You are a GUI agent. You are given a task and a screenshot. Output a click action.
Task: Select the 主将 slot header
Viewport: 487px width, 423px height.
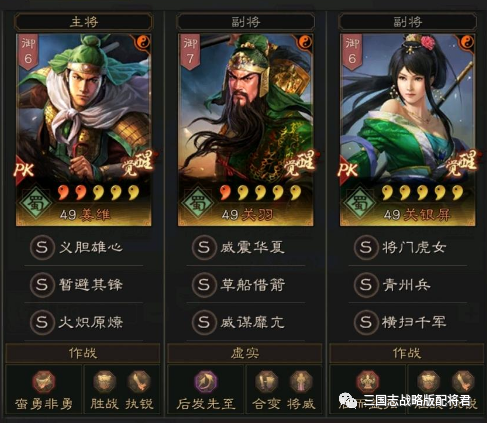click(x=83, y=22)
